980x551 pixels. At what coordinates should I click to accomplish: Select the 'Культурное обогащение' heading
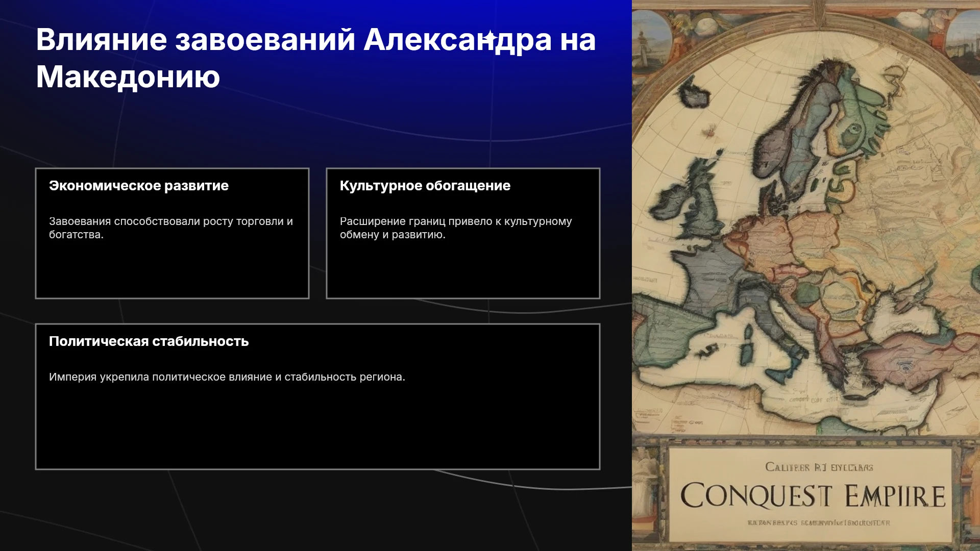425,186
